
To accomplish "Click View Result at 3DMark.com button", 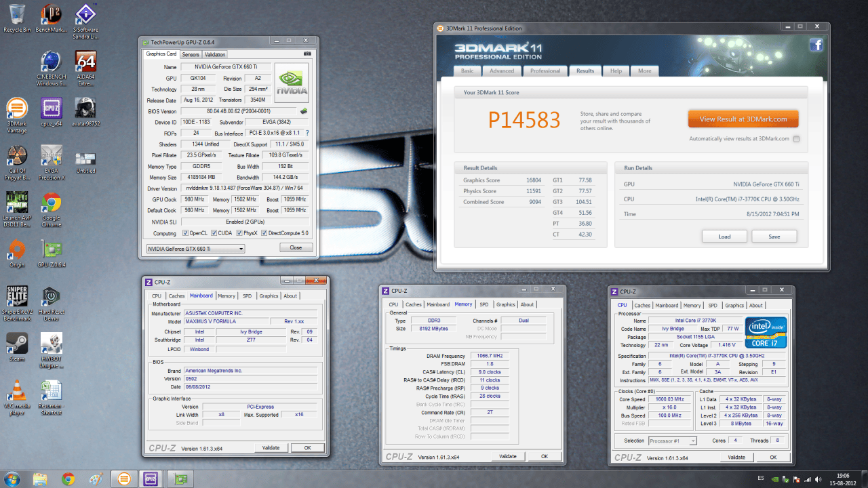I will (743, 119).
